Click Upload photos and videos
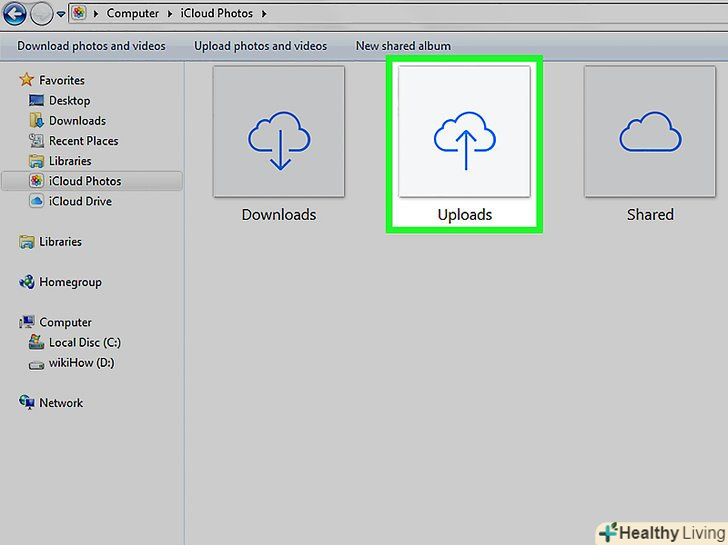This screenshot has height=545, width=728. coord(260,46)
